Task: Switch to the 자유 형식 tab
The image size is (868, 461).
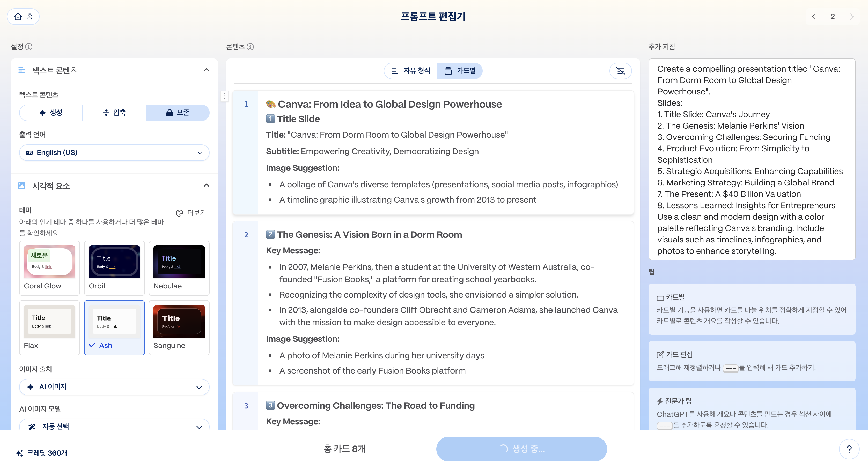Action: [x=410, y=71]
